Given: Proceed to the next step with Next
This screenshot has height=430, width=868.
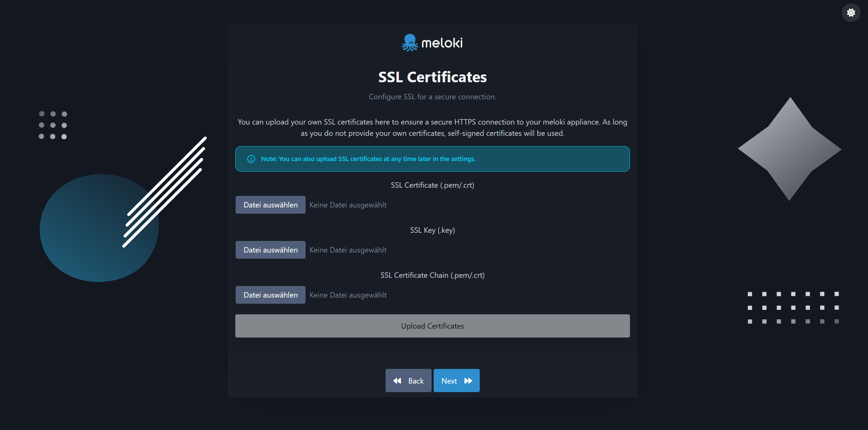Looking at the screenshot, I should pyautogui.click(x=456, y=381).
